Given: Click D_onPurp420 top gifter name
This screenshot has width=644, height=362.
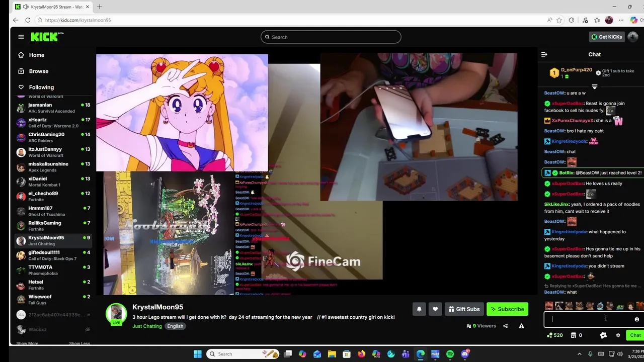Looking at the screenshot, I should [576, 70].
